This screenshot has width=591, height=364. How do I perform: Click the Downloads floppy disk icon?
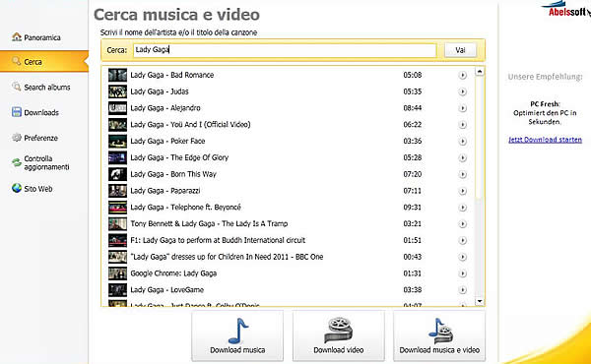tap(17, 112)
